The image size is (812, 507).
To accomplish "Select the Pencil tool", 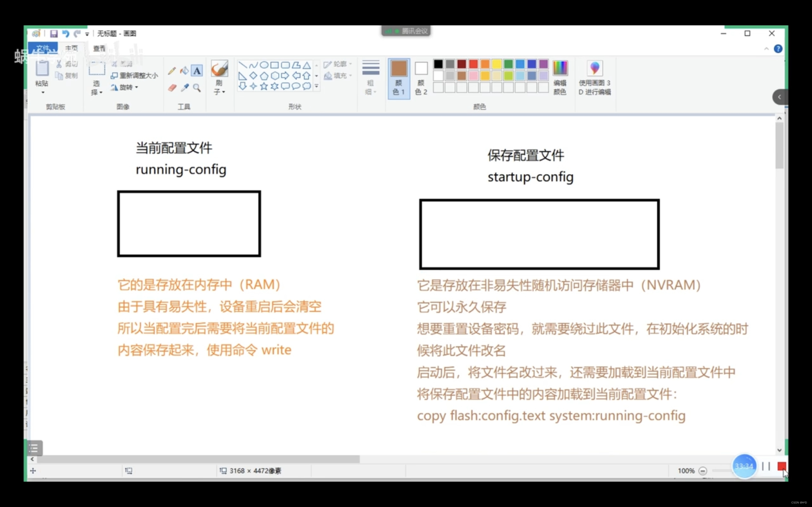I will pos(172,70).
